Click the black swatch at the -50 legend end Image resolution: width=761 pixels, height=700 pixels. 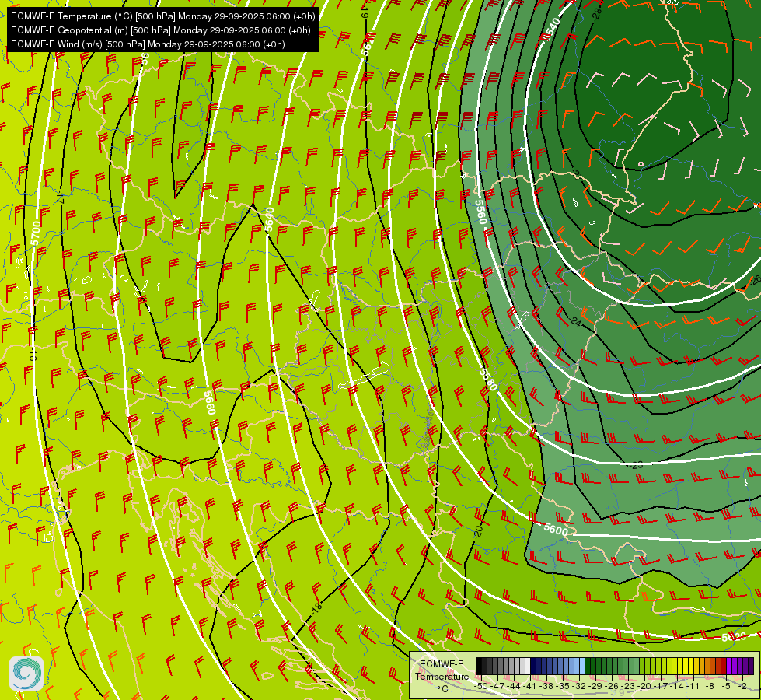[479, 666]
